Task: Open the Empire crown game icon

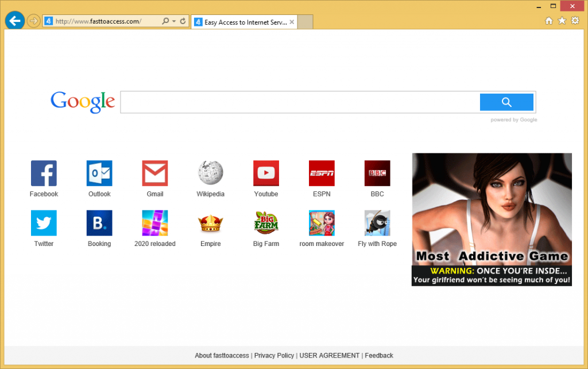Action: click(x=211, y=223)
